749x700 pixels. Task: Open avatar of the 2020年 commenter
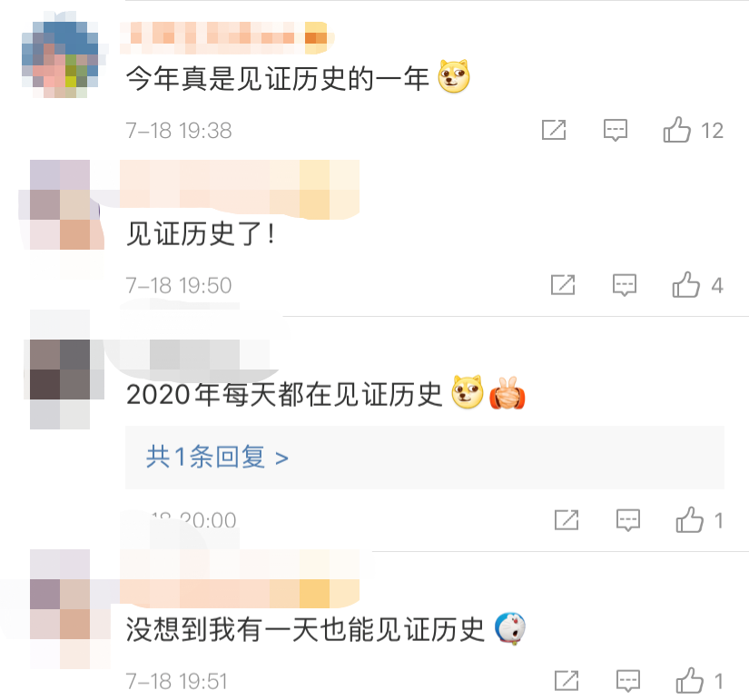click(x=60, y=370)
